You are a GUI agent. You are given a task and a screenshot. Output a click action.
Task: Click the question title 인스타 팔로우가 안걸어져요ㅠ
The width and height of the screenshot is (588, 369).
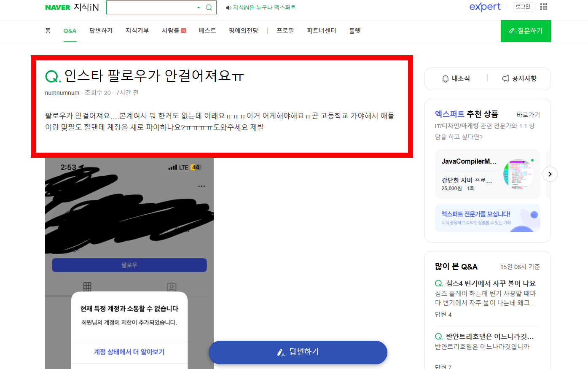coord(154,75)
